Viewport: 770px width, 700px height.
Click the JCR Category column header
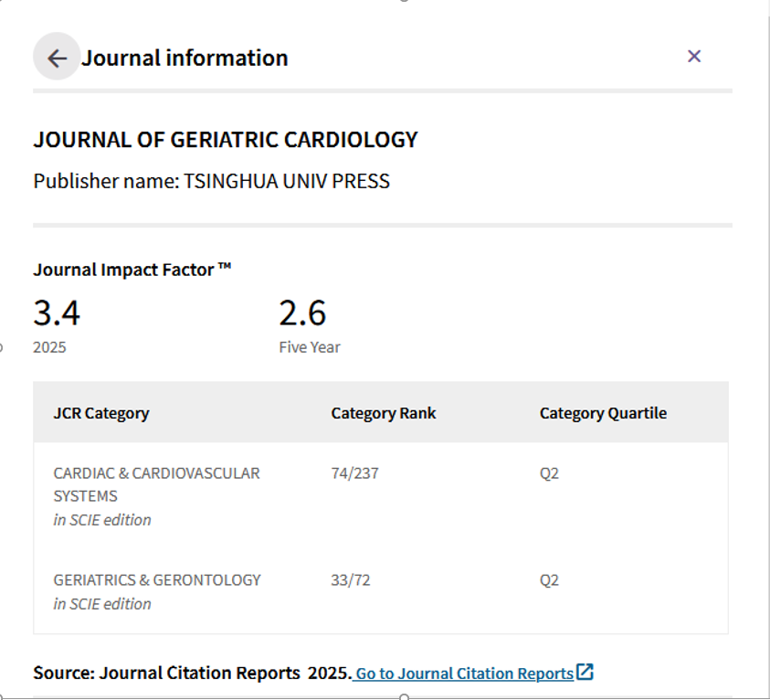(x=101, y=413)
